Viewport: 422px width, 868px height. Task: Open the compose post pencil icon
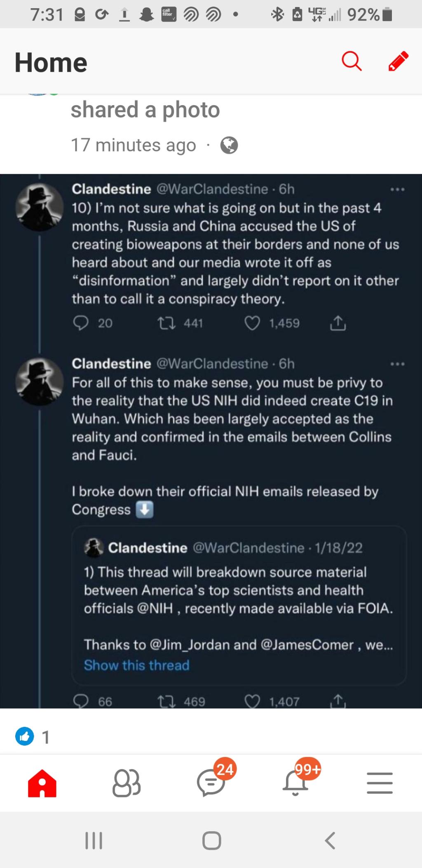click(398, 61)
